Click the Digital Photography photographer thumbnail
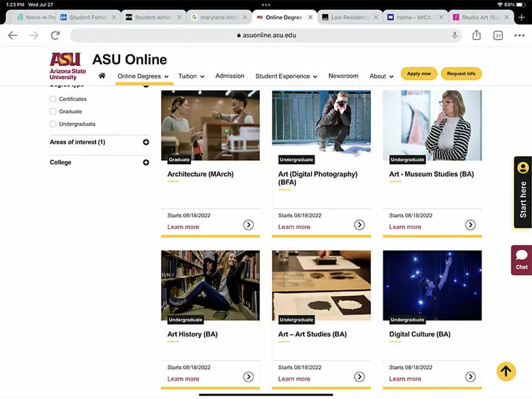The height and width of the screenshot is (399, 532). [321, 125]
